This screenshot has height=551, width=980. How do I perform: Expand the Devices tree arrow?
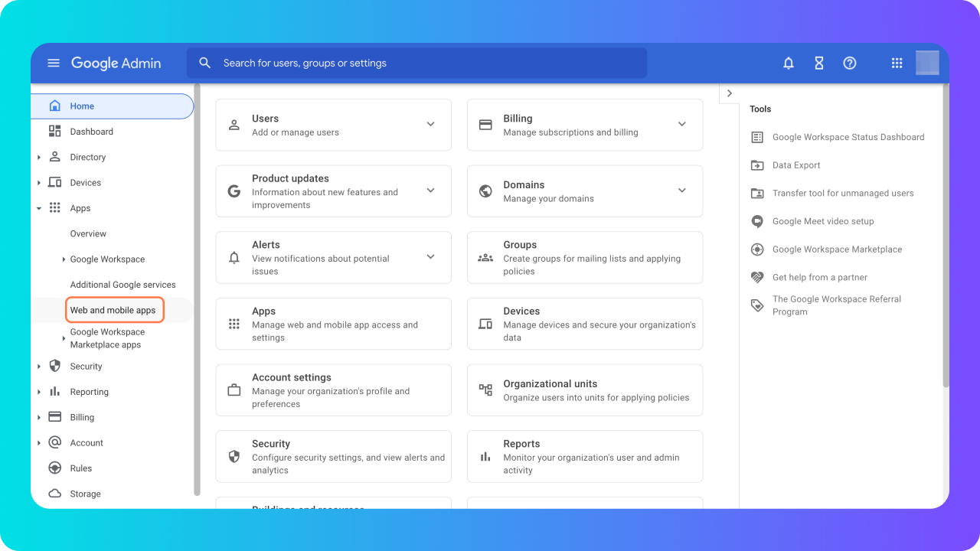click(x=39, y=183)
